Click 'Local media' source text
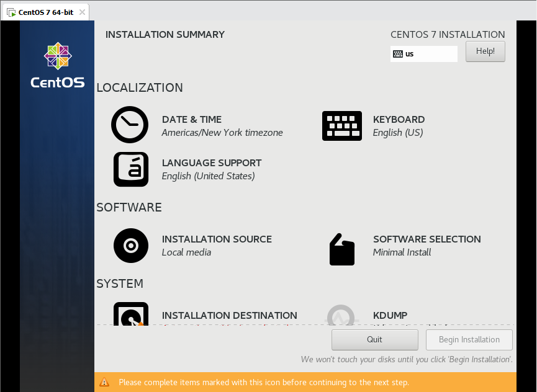537x392 pixels. [186, 252]
